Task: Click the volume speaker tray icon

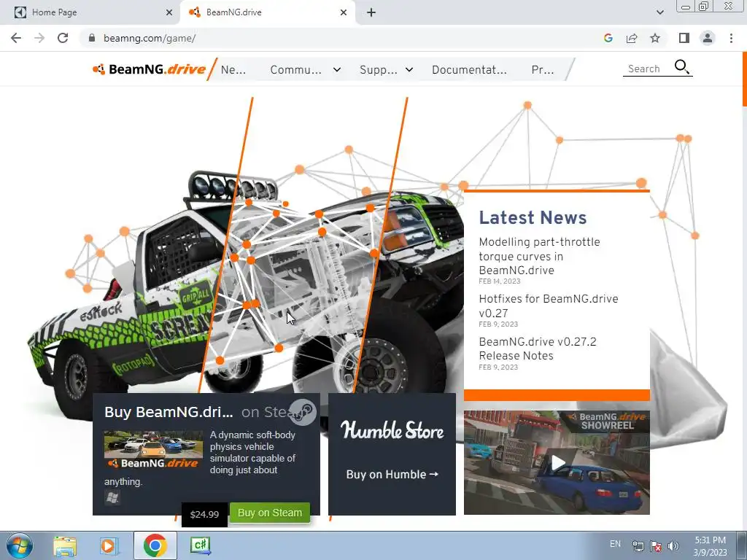Action: (673, 546)
